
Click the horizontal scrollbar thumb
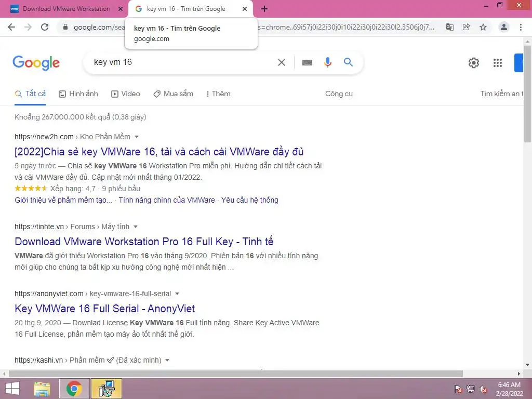click(x=236, y=374)
